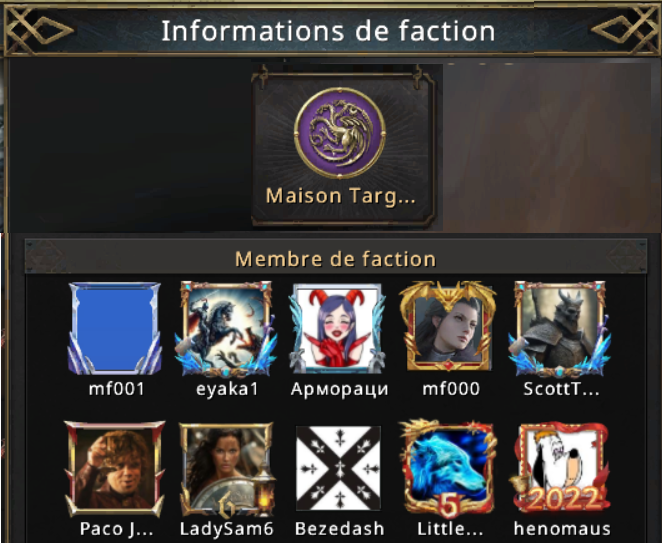Click the mf000 name label
Screen dimensions: 662x543
(451, 389)
